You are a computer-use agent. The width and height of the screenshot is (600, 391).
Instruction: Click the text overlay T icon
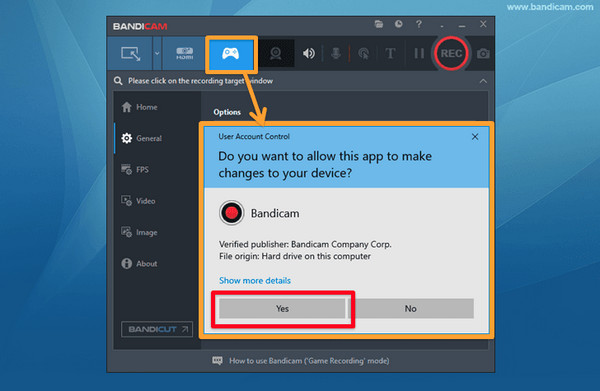point(390,54)
